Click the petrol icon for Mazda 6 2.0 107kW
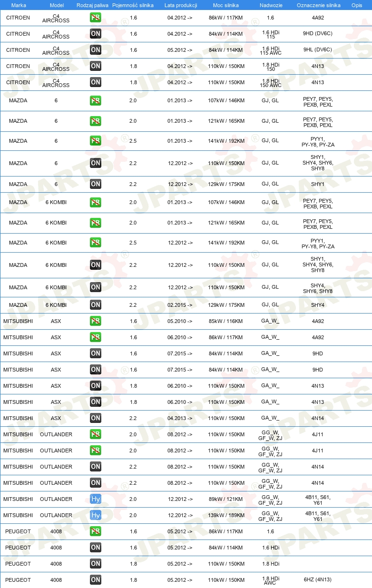 click(96, 100)
